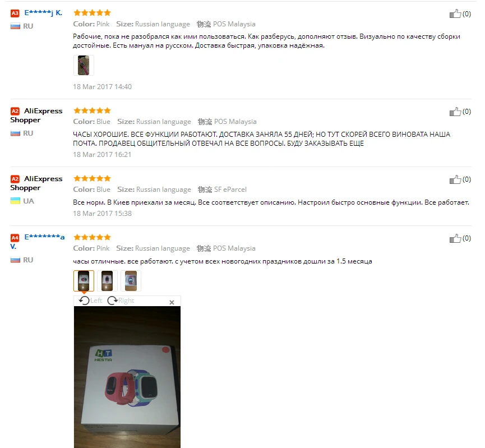Open the pink watch photo in first review

point(84,65)
